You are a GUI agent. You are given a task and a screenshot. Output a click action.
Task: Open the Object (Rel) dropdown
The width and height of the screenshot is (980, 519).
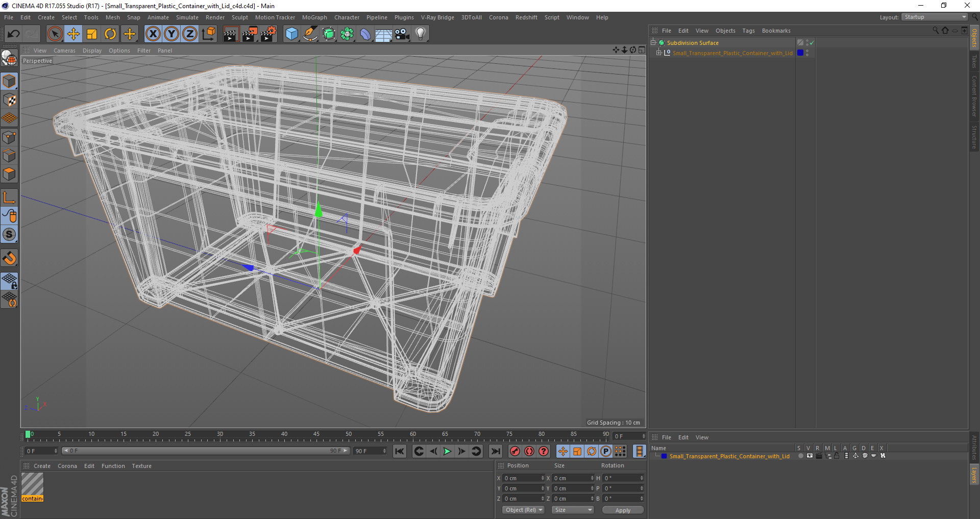click(x=523, y=510)
